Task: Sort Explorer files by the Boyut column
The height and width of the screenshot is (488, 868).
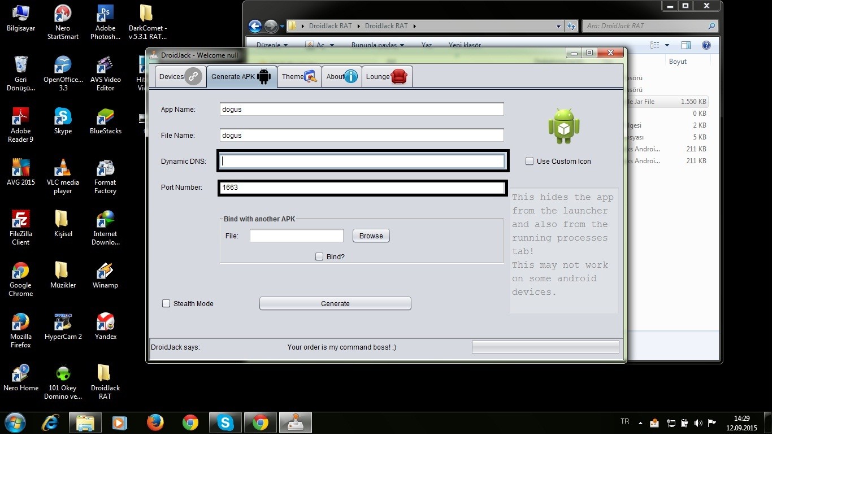Action: 678,62
